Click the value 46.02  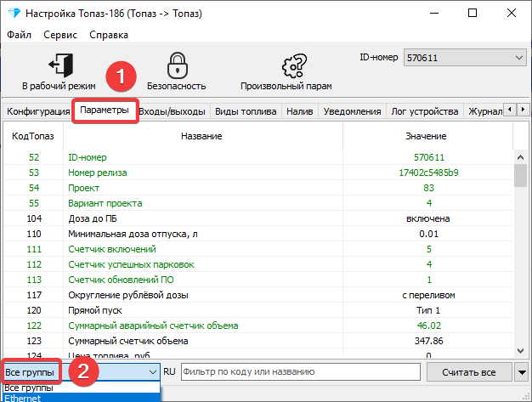(x=428, y=326)
